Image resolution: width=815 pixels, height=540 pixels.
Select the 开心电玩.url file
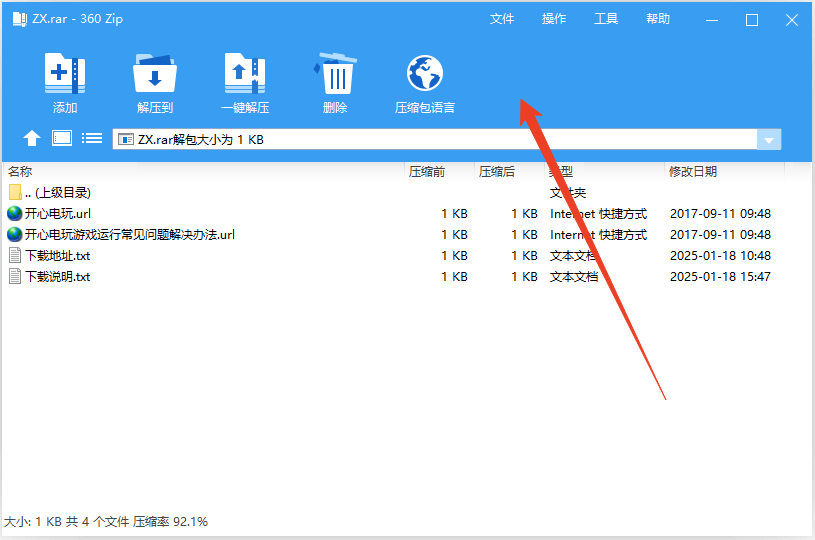coord(59,214)
